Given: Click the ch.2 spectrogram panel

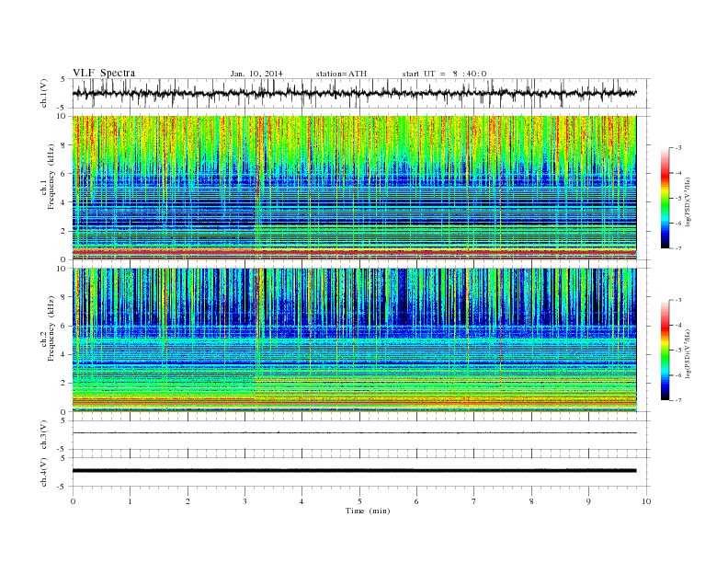Looking at the screenshot, I should point(354,339).
